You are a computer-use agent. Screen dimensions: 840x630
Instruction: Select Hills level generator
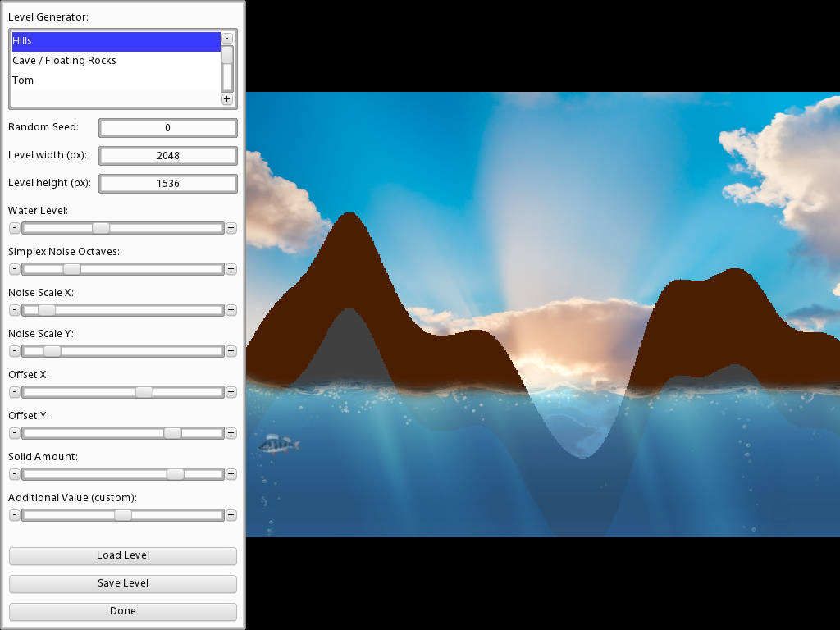(x=115, y=41)
